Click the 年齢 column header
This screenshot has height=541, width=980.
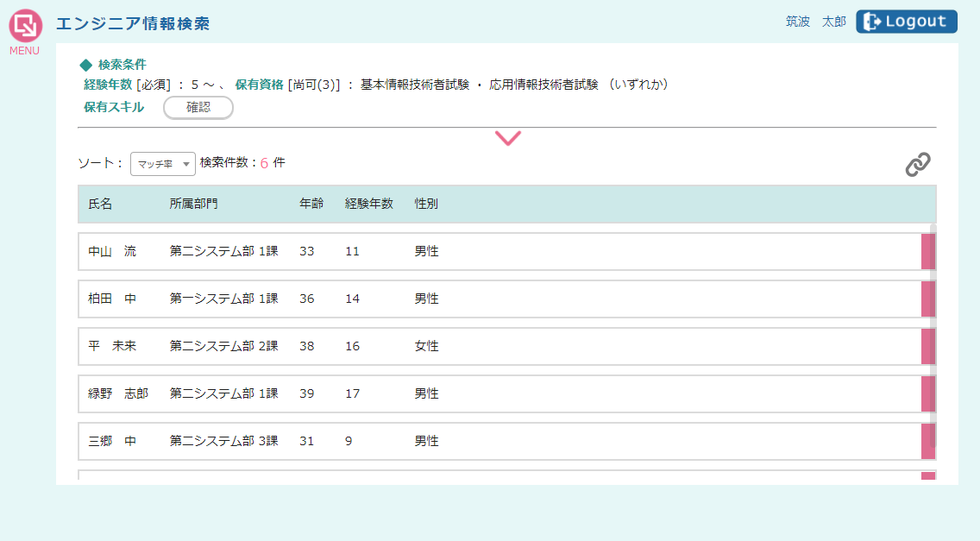(x=311, y=204)
